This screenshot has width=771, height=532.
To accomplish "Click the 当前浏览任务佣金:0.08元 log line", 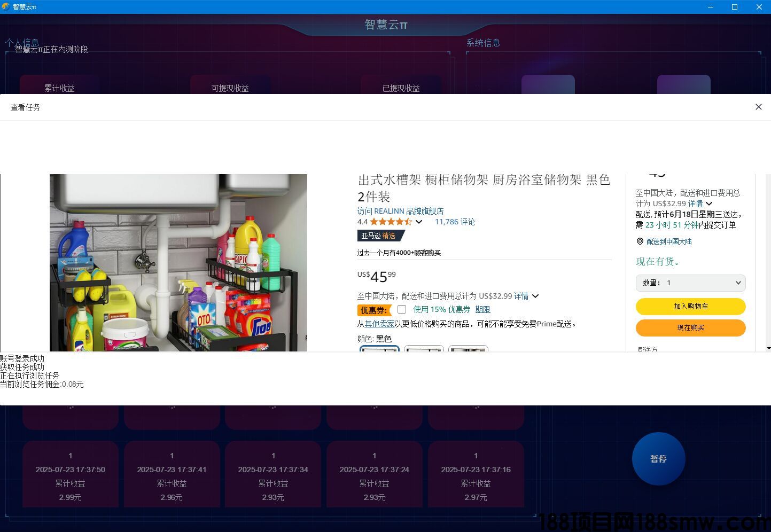I will coord(42,384).
